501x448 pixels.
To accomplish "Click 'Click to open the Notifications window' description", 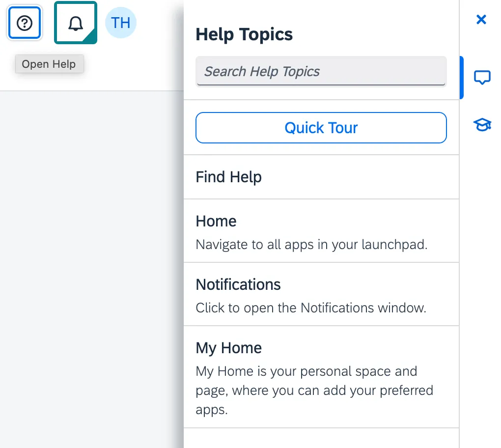I will click(x=310, y=308).
